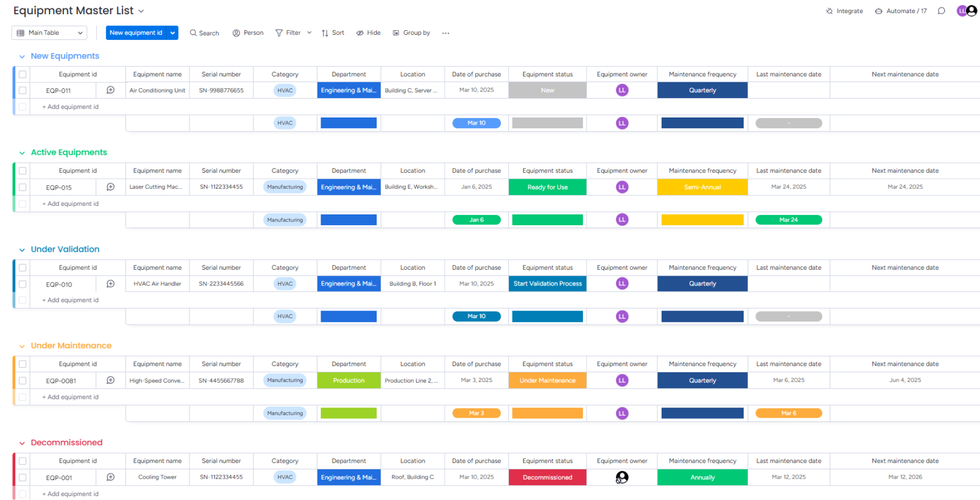Add equipment id in Active Equipments group

coord(70,204)
